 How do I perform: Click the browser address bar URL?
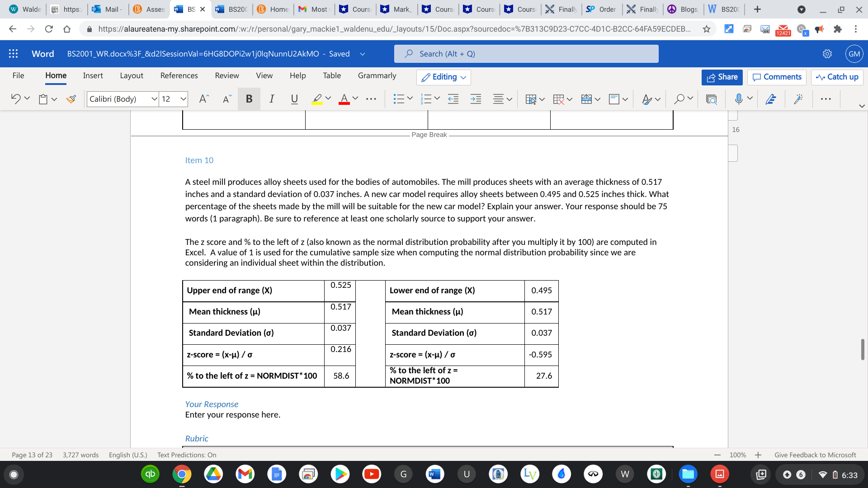(393, 29)
